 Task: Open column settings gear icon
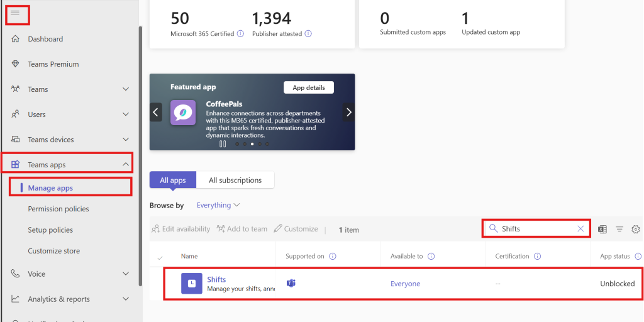point(636,229)
